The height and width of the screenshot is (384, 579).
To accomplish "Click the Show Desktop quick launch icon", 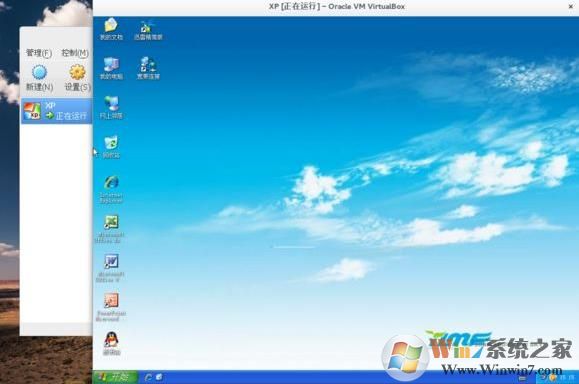I will click(x=160, y=377).
